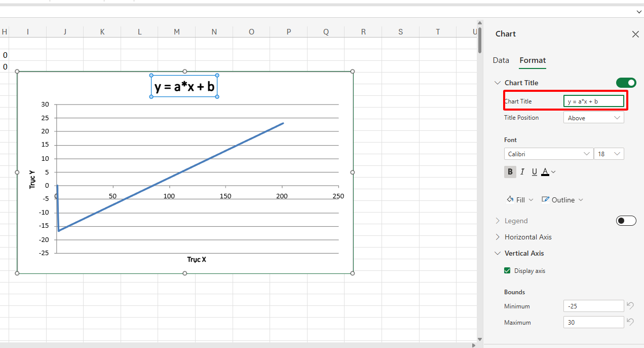The image size is (644, 348).
Task: Click the Chart Title text field
Action: pyautogui.click(x=594, y=101)
